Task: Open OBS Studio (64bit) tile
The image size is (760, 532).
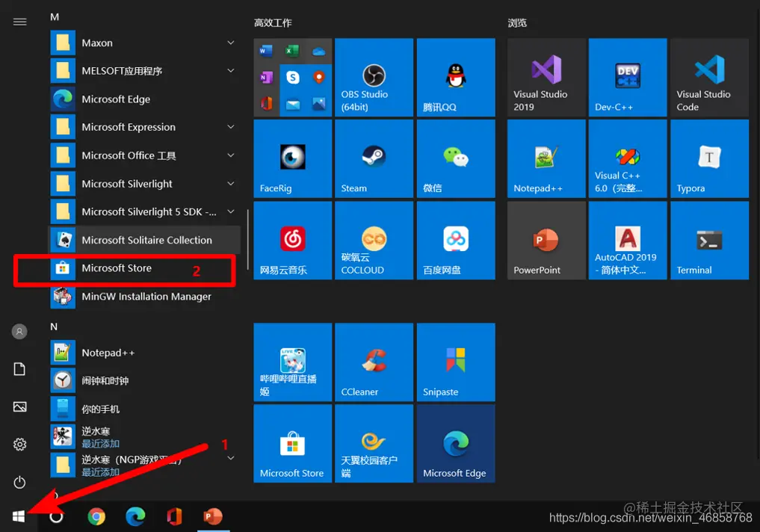Action: [374, 78]
